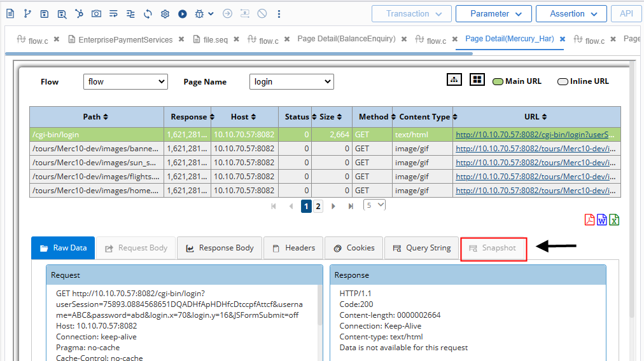The image size is (644, 361).
Task: Open the Assertion dropdown
Action: (x=571, y=13)
